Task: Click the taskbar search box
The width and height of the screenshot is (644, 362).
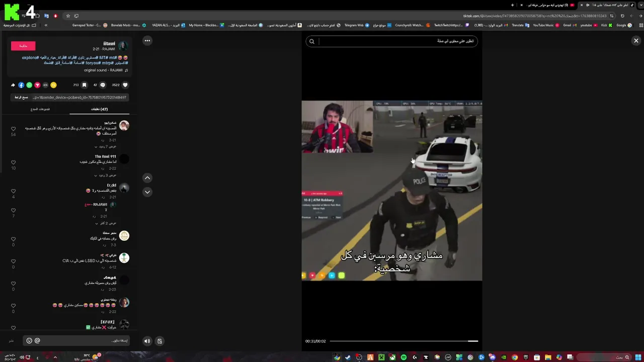Action: click(603, 357)
